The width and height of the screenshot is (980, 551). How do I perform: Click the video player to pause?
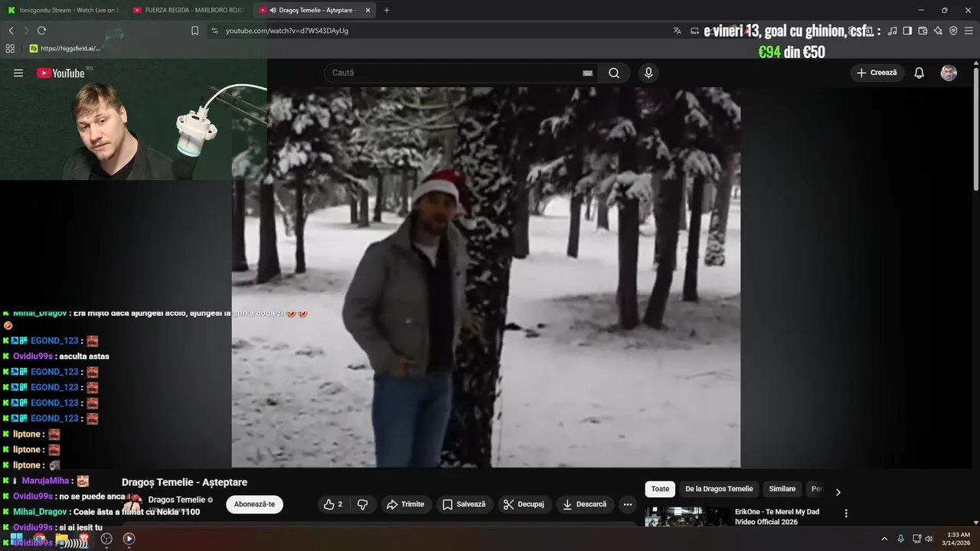(x=486, y=275)
